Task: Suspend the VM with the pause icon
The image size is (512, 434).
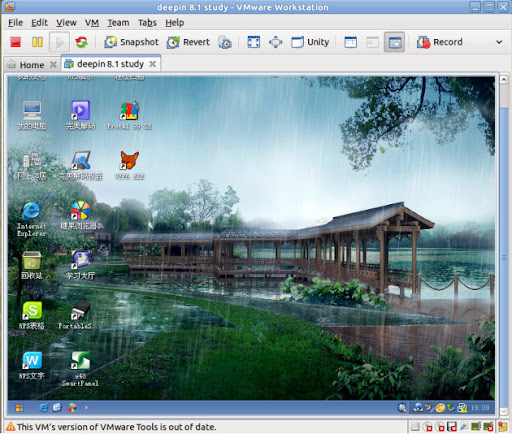Action: click(37, 42)
